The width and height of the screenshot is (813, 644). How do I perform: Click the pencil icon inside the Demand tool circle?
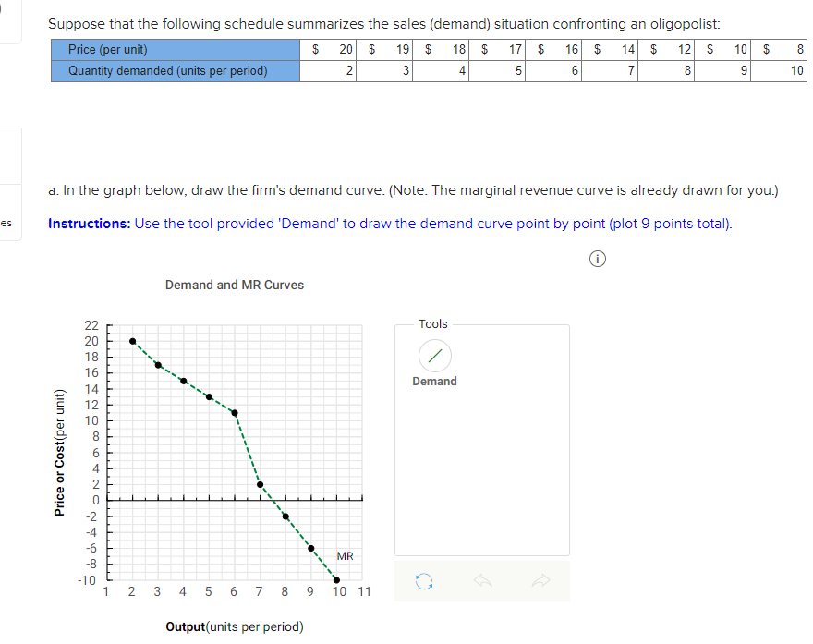tap(434, 355)
